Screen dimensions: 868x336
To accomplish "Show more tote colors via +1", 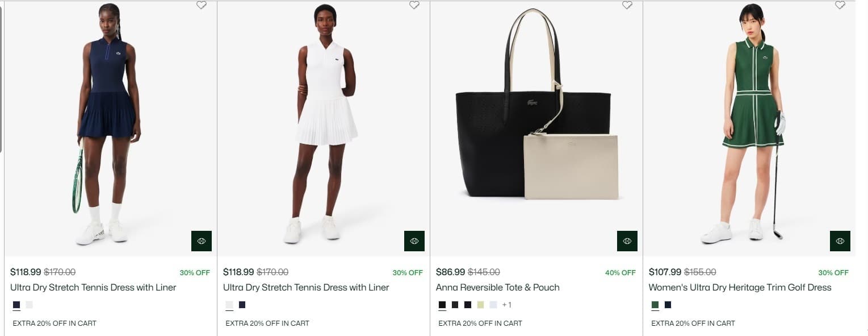I will 507,305.
